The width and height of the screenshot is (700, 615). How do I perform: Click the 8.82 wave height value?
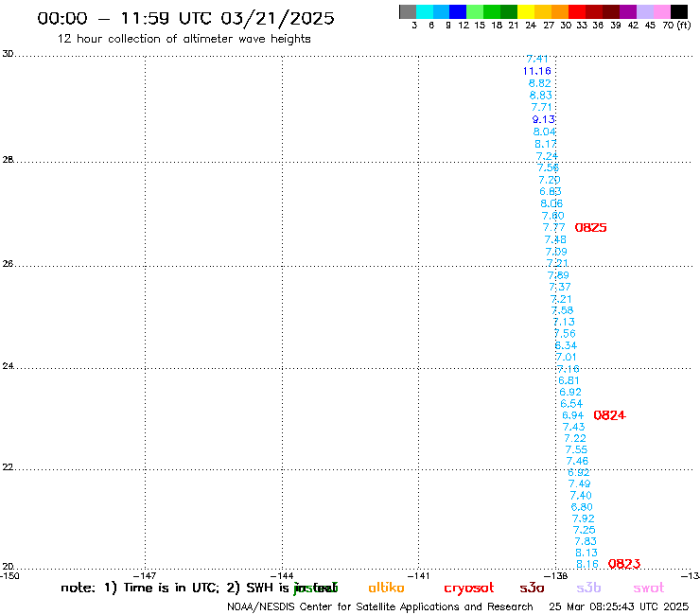(x=540, y=83)
